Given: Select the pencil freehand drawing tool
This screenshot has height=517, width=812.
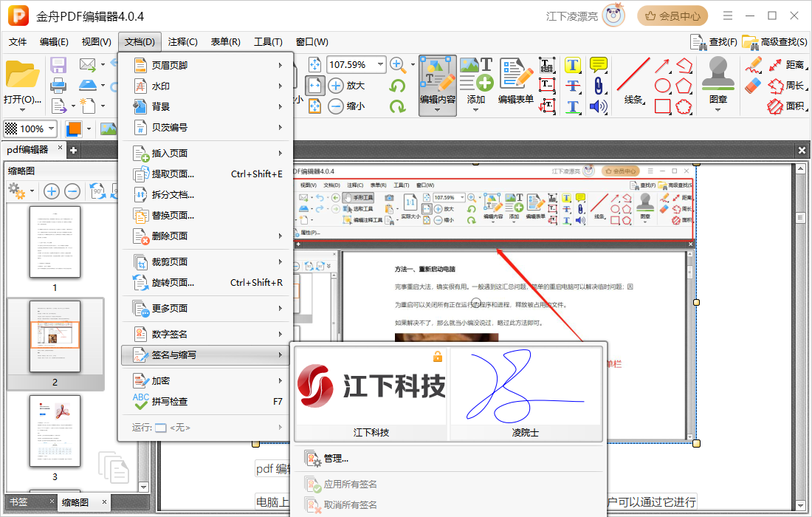Looking at the screenshot, I should pyautogui.click(x=754, y=65).
